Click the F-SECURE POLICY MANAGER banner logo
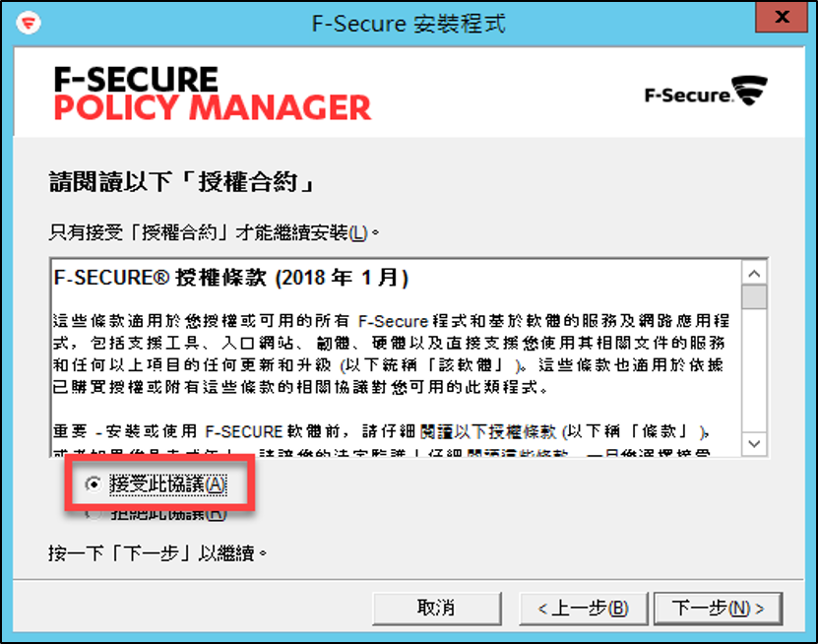Image resolution: width=818 pixels, height=644 pixels. pos(213,94)
